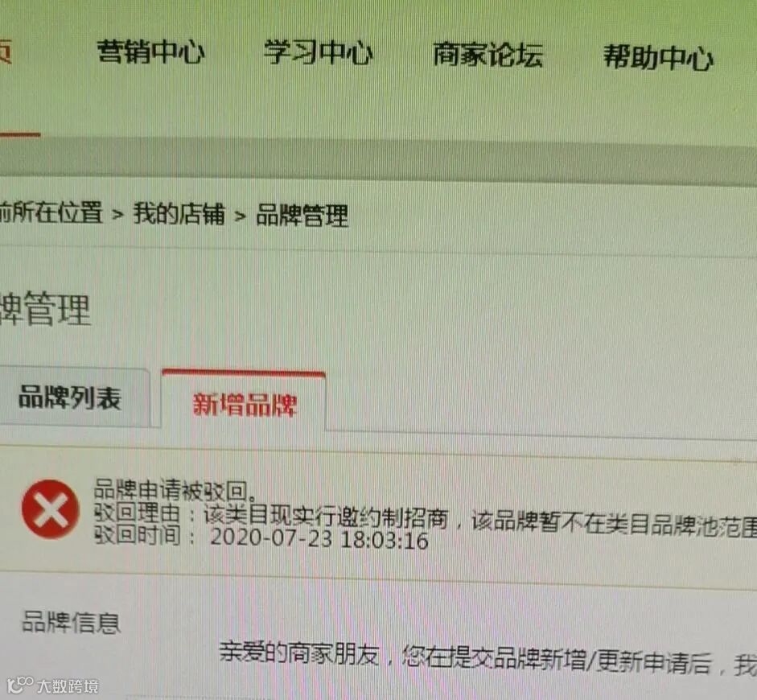Image resolution: width=757 pixels, height=700 pixels.
Task: Click the red X rejection error icon
Action: (50, 509)
